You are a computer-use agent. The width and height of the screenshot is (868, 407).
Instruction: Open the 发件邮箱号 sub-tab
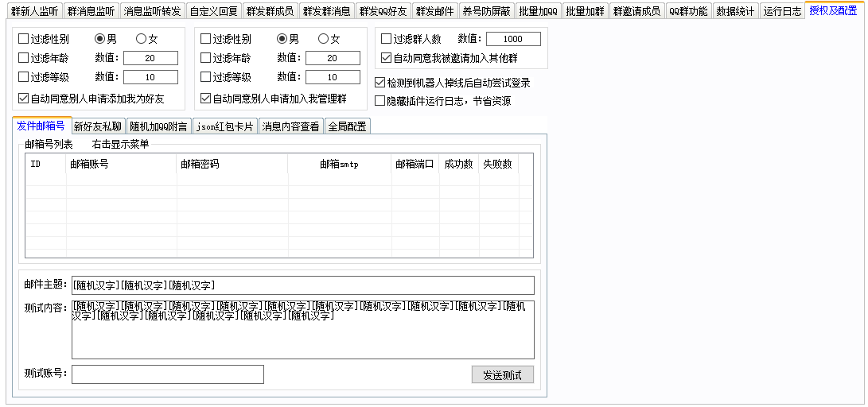tap(41, 125)
